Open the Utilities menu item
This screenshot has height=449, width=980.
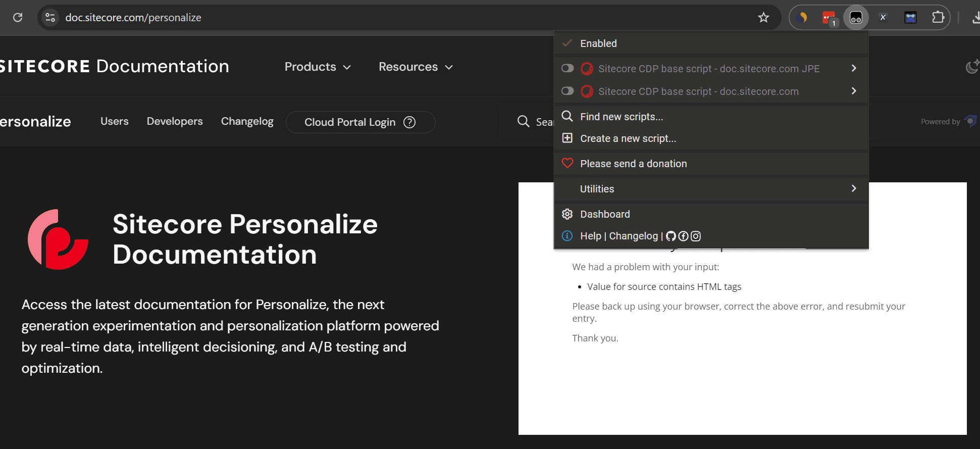tap(711, 189)
